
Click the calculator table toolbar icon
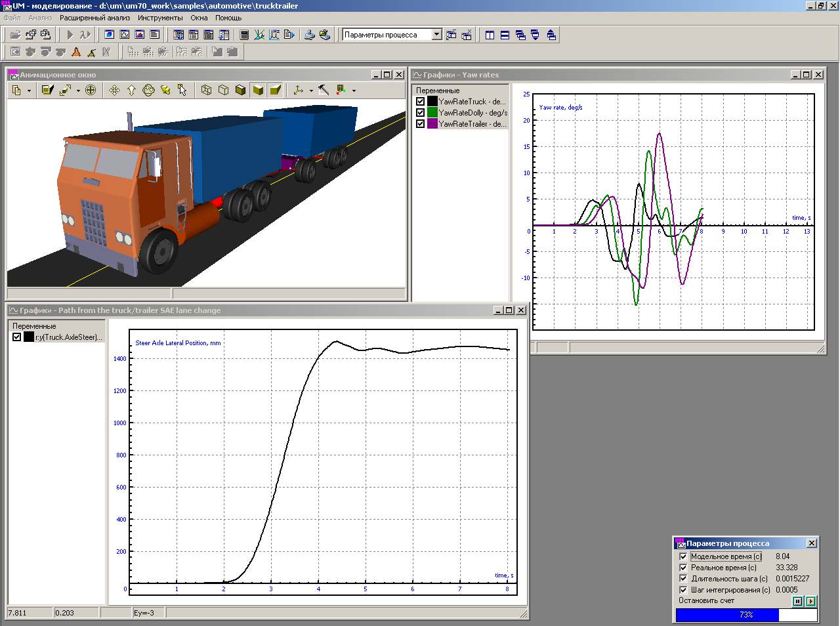point(244,35)
